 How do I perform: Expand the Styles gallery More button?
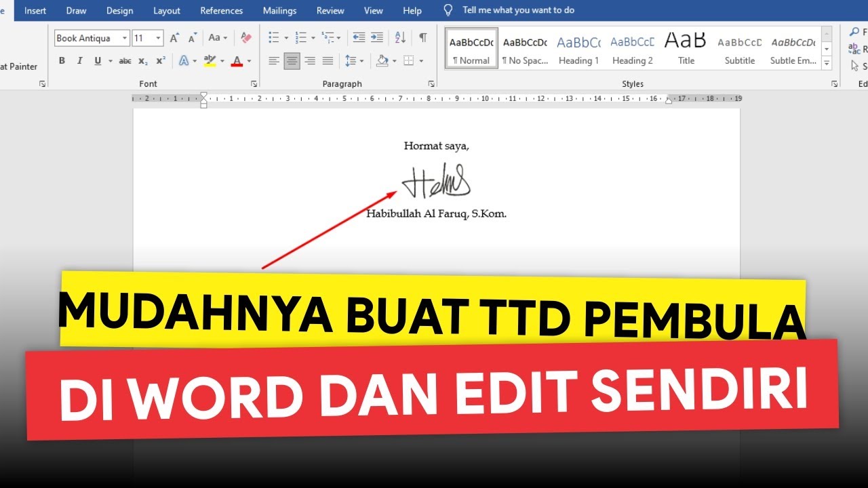[x=827, y=63]
